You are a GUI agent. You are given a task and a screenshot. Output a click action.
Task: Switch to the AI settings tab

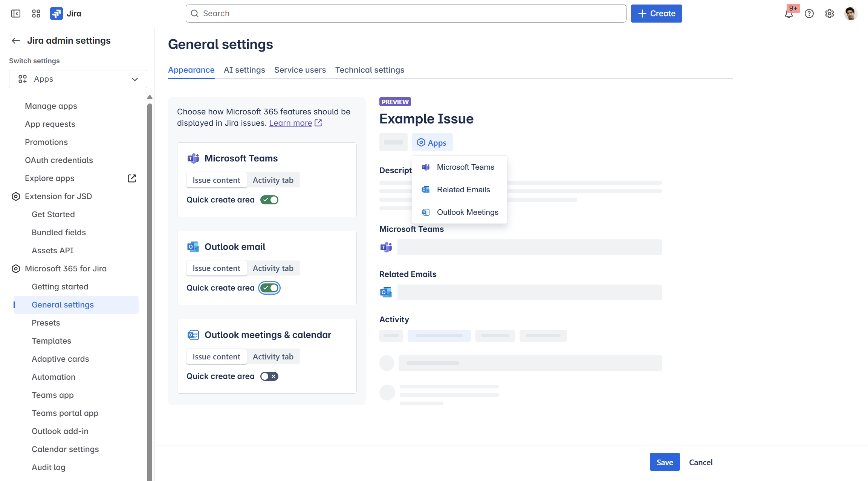coord(244,70)
